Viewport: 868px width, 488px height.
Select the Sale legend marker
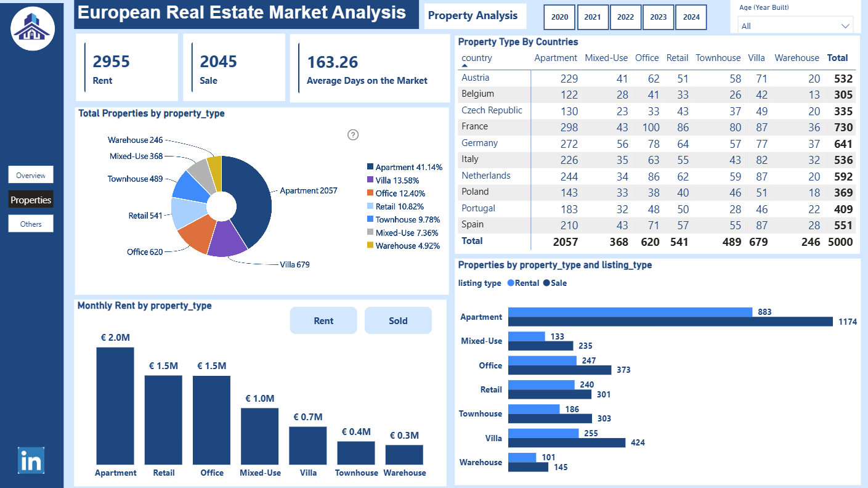tap(546, 283)
